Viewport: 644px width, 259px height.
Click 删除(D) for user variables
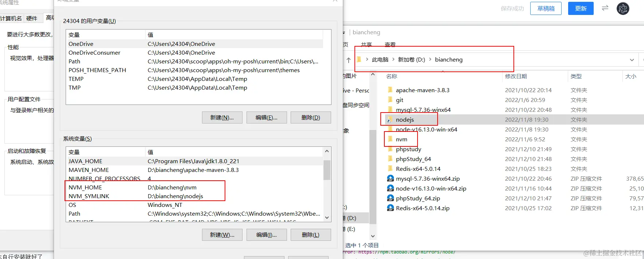coord(311,118)
